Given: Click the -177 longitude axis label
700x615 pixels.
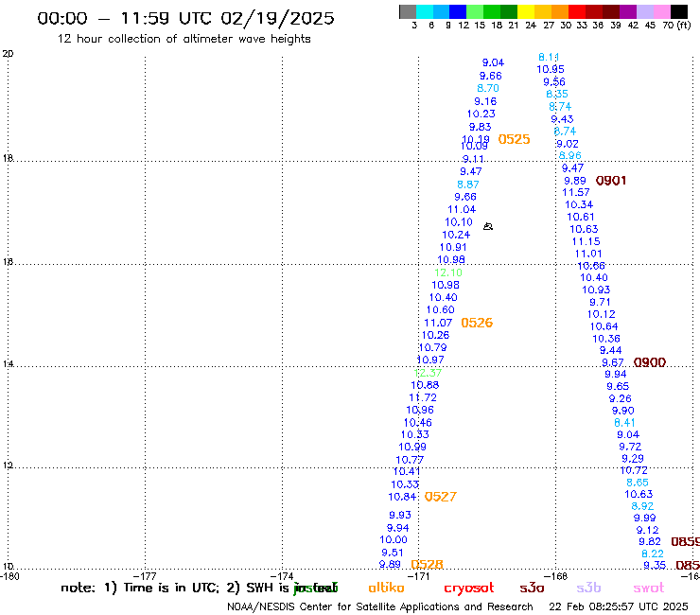Looking at the screenshot, I should 145,576.
